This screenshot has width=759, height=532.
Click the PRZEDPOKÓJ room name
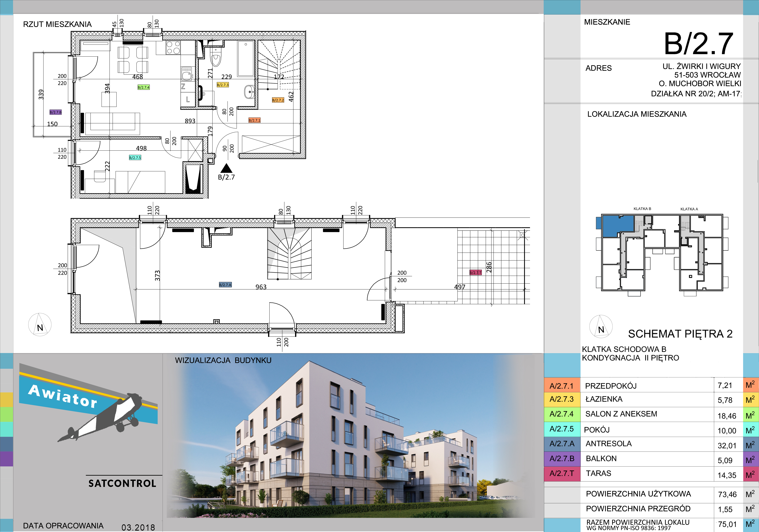click(x=611, y=386)
